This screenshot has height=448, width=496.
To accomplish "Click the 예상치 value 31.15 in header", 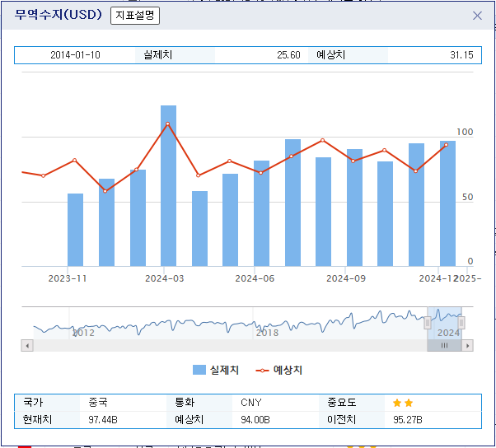I will (461, 55).
